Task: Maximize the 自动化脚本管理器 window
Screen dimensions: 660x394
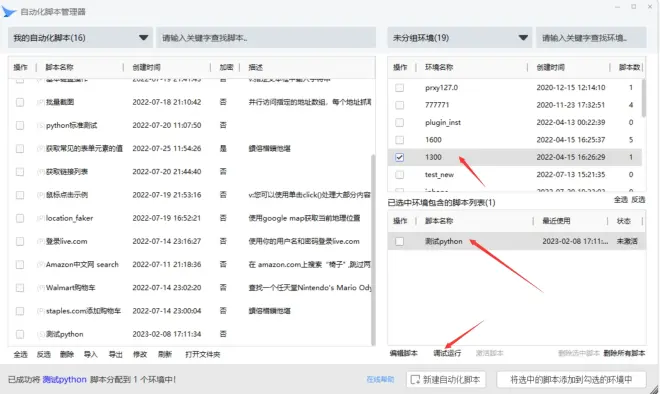Action: click(x=633, y=7)
